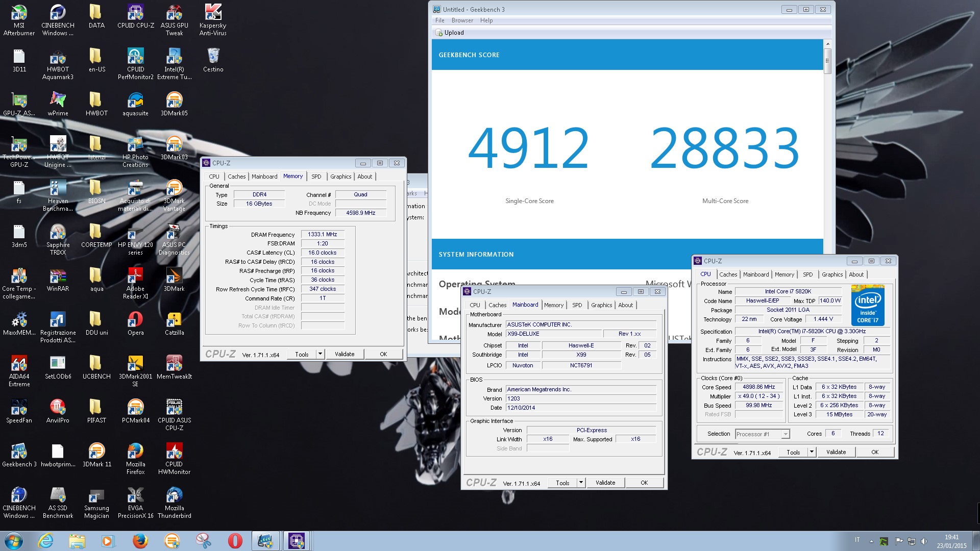Click the 4912 Single-Core score
The image size is (980, 551).
click(x=529, y=148)
